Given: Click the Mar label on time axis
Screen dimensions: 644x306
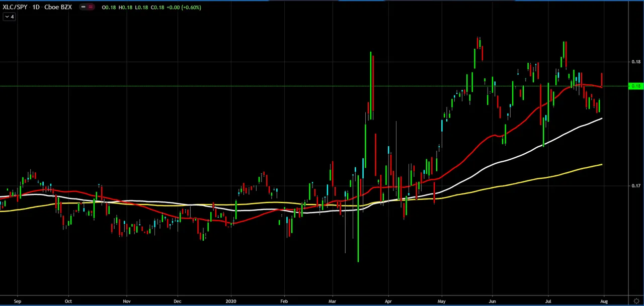Looking at the screenshot, I should pos(333,301).
